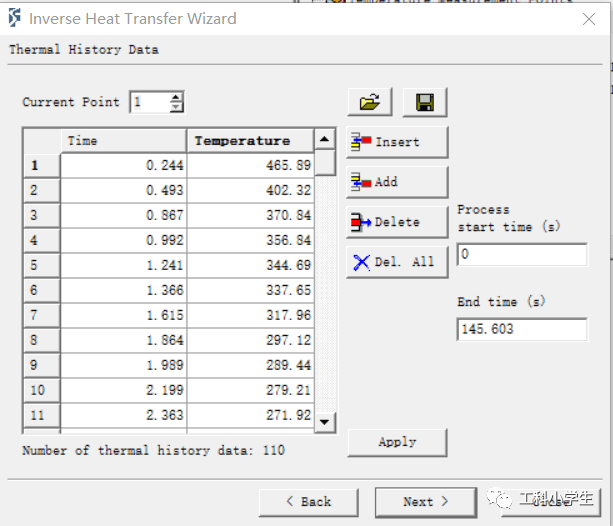The height and width of the screenshot is (526, 613).
Task: Click time cell 0.992
Action: tap(124, 241)
